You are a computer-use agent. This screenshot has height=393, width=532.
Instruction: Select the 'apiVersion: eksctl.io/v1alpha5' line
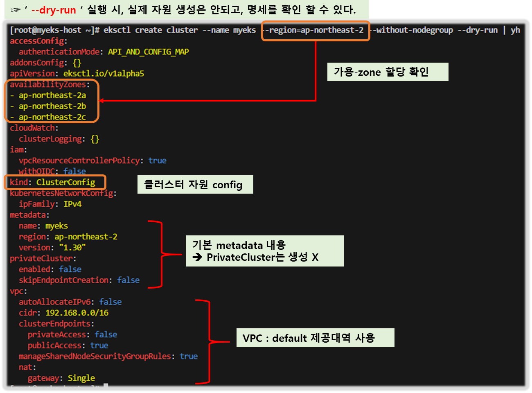click(x=77, y=74)
